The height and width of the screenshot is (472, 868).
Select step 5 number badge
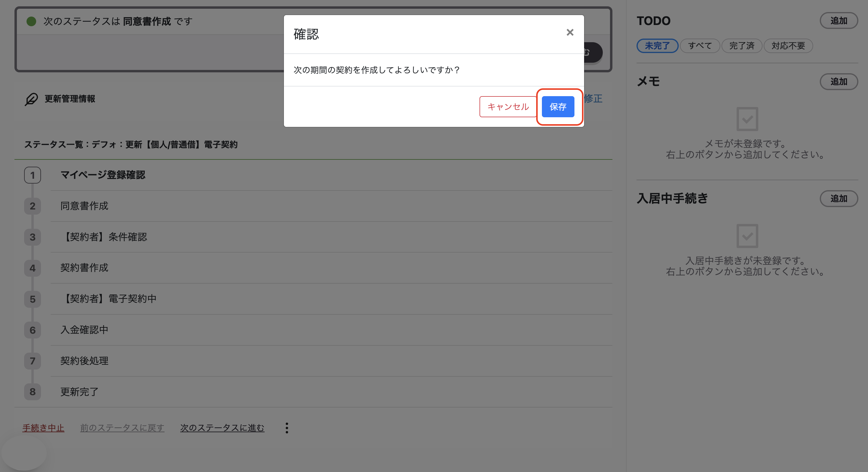pyautogui.click(x=32, y=299)
